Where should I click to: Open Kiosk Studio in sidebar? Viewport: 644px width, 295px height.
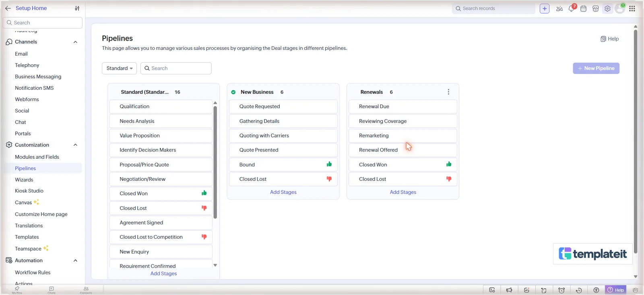pos(29,191)
